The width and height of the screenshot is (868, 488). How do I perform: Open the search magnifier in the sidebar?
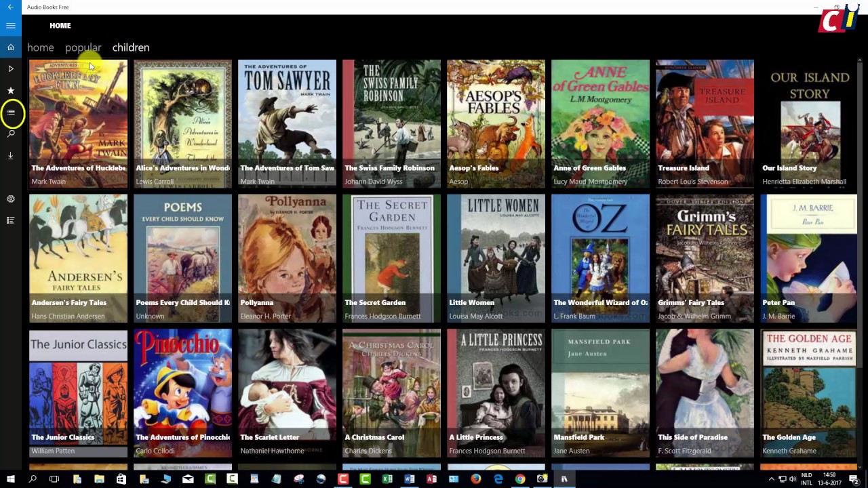coord(11,134)
